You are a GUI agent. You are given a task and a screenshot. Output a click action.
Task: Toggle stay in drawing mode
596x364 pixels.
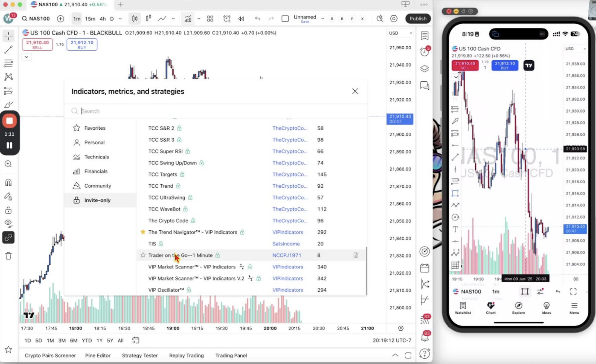(x=9, y=197)
